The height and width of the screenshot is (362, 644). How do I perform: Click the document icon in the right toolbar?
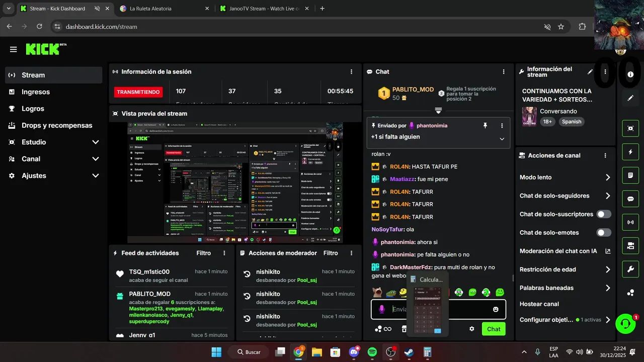point(630,175)
